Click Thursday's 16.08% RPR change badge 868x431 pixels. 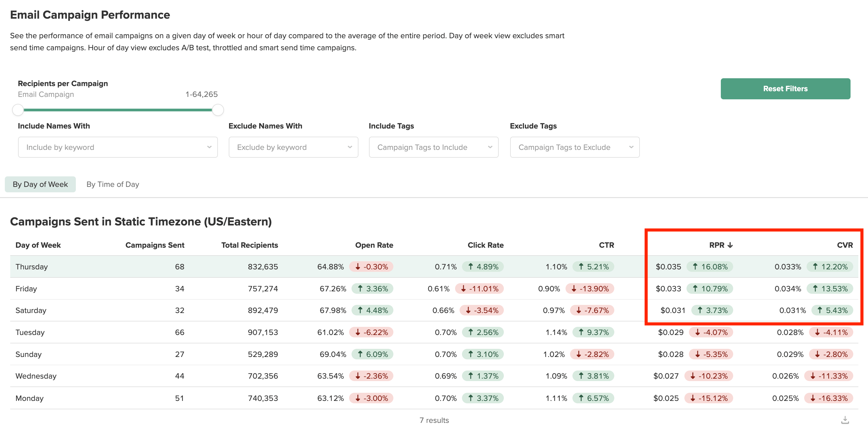pos(710,267)
